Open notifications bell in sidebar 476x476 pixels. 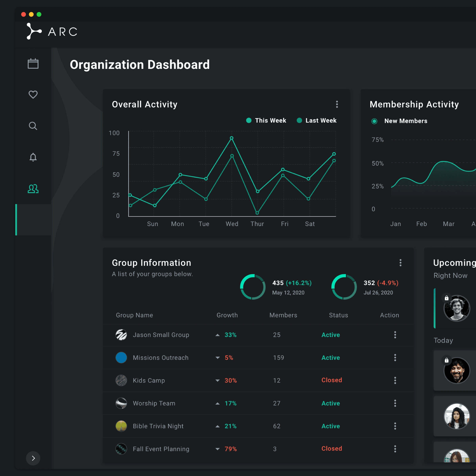coord(33,157)
